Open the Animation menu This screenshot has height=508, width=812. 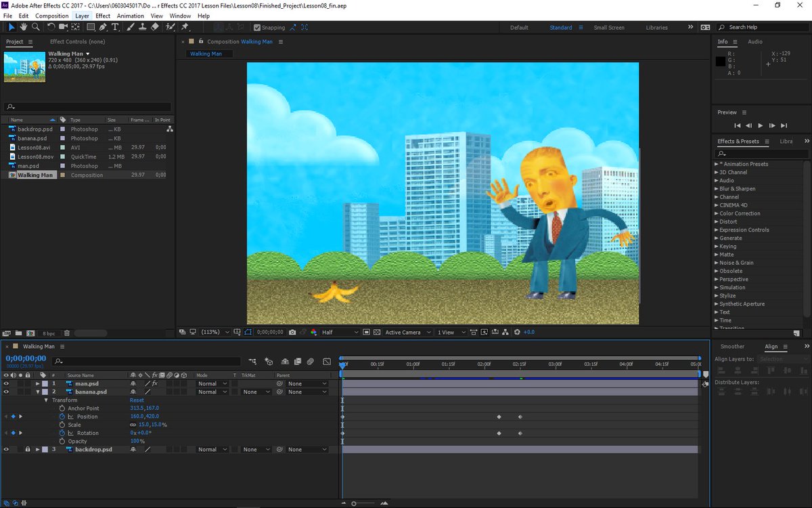(131, 16)
